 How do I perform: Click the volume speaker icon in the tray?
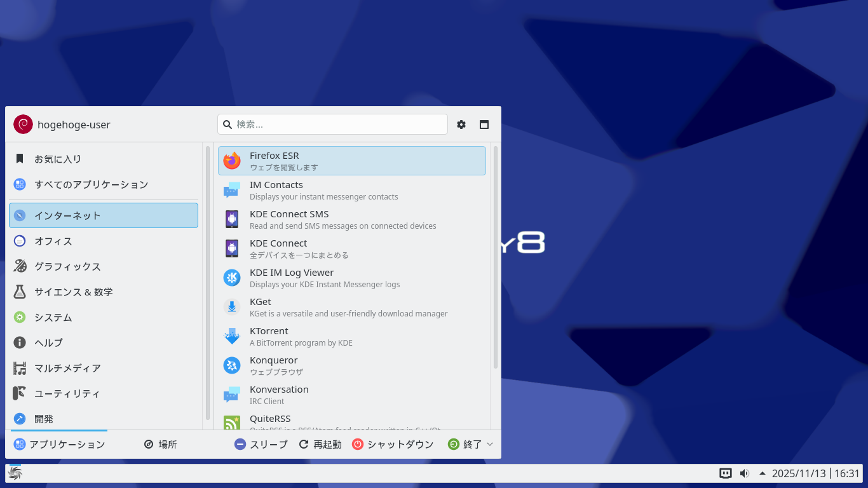click(745, 473)
